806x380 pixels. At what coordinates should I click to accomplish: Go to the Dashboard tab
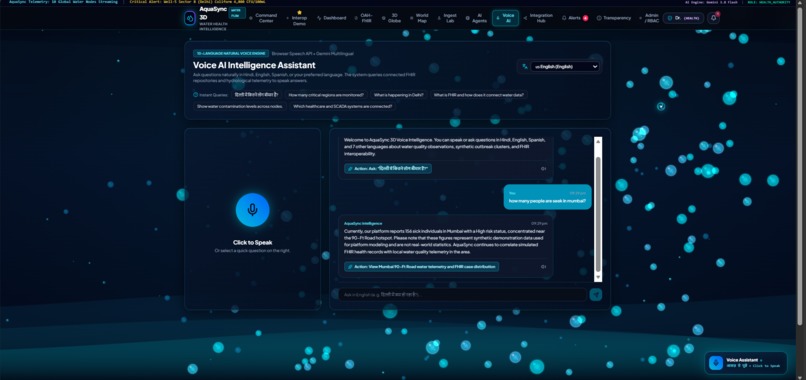pos(332,18)
